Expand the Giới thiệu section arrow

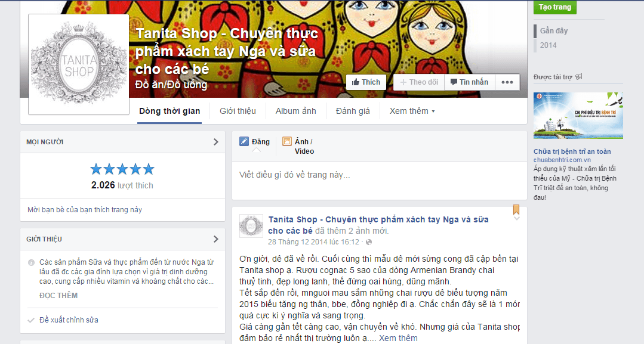click(x=216, y=239)
